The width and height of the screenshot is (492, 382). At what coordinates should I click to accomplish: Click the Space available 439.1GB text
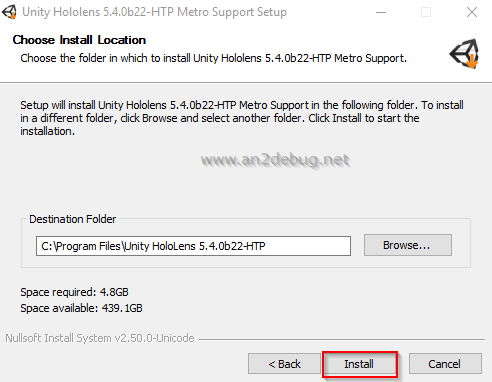81,308
